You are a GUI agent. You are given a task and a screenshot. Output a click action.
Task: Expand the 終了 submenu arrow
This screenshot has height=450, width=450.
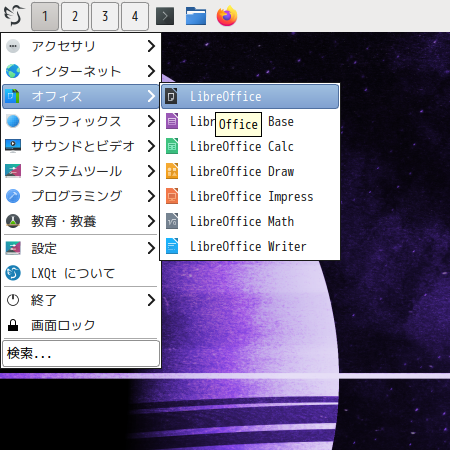(x=151, y=300)
